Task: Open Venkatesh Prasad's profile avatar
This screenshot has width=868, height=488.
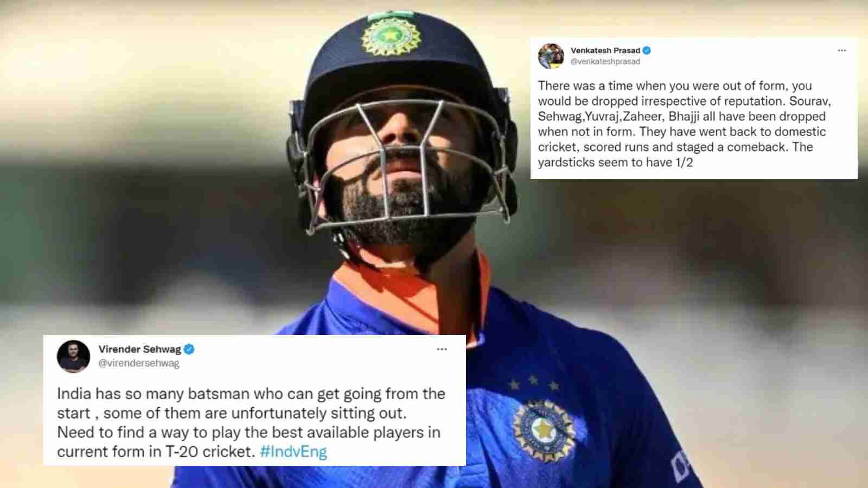Action: [551, 56]
